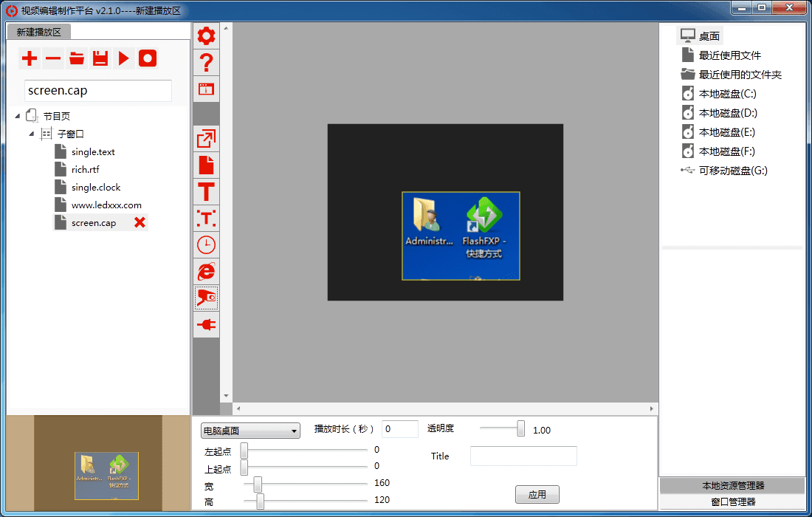Viewport: 812px width, 517px height.
Task: Open 最近使用的文件夹 entry
Action: point(732,74)
